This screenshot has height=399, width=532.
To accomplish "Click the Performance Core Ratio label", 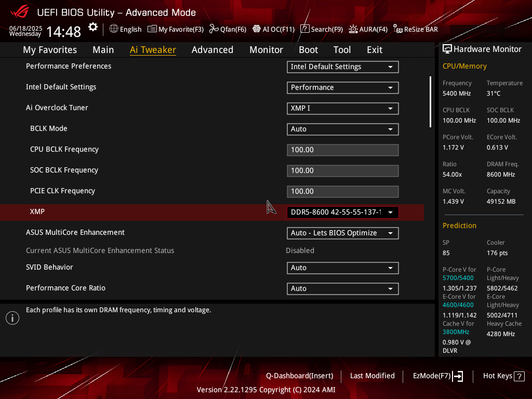I will point(66,288).
